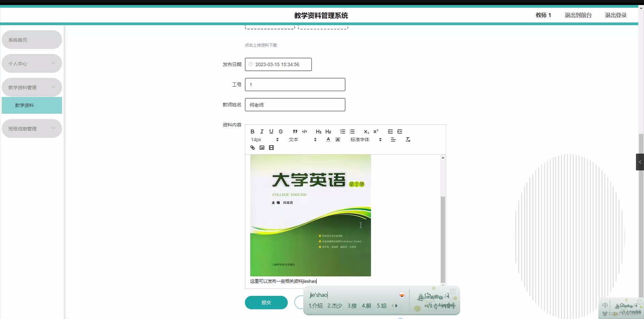Open the text background color picker
This screenshot has width=644, height=319.
[x=338, y=140]
